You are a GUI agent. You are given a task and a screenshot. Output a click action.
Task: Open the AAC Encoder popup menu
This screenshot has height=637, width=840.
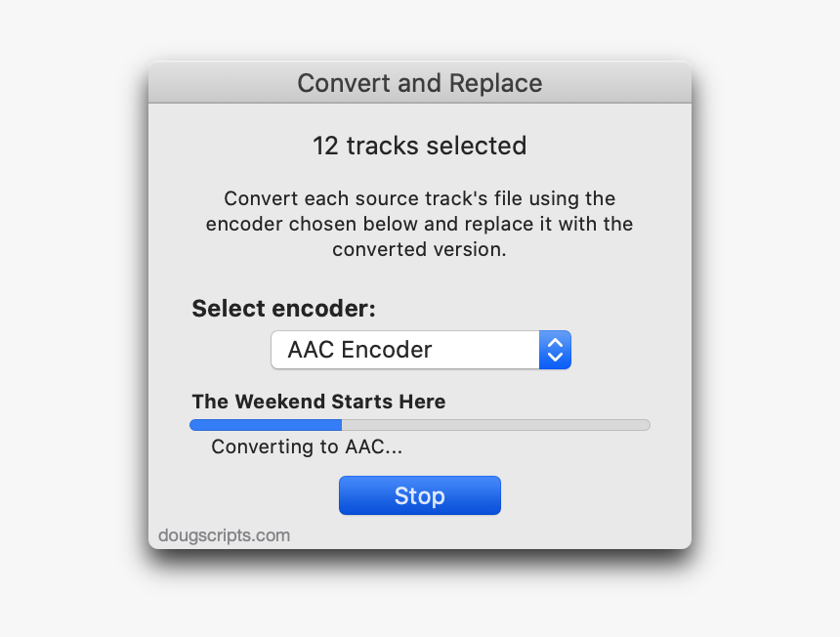405,350
